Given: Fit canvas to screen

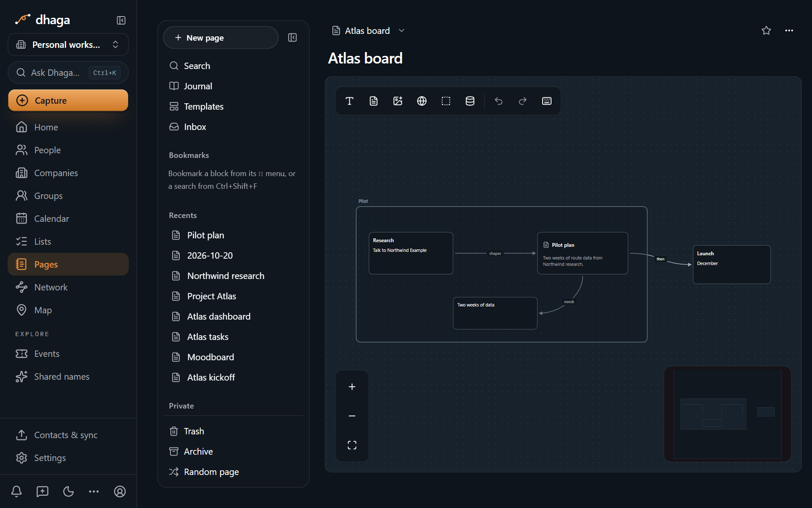Looking at the screenshot, I should (x=352, y=445).
